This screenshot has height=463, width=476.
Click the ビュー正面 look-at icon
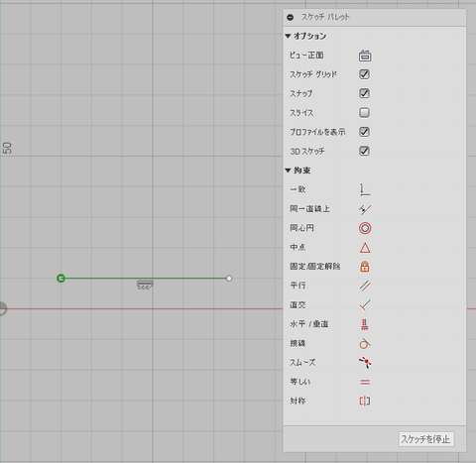pos(365,56)
